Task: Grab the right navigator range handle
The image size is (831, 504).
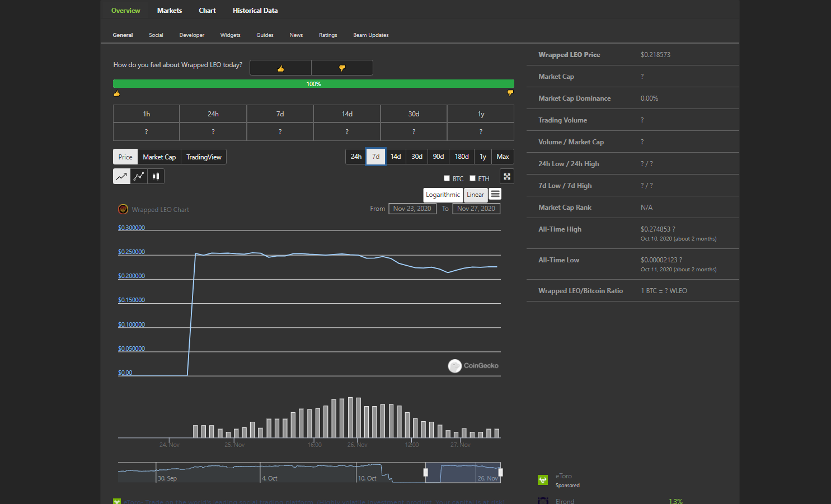Action: click(500, 473)
